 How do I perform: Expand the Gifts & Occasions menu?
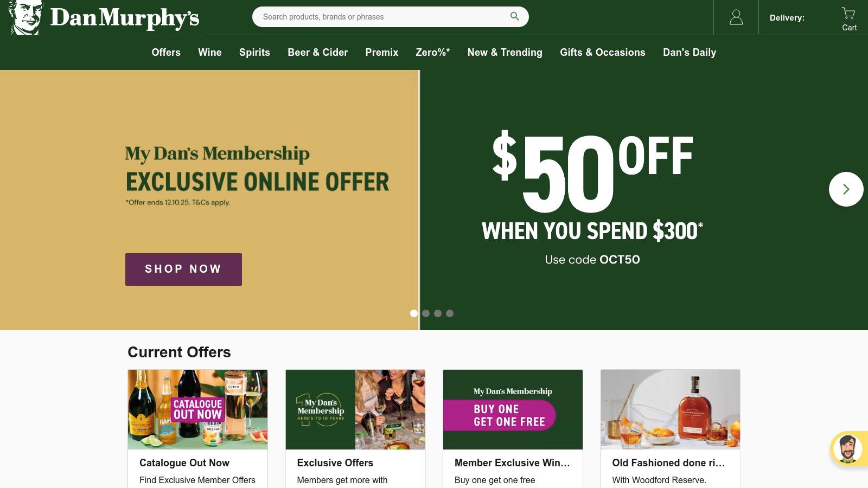(x=603, y=53)
